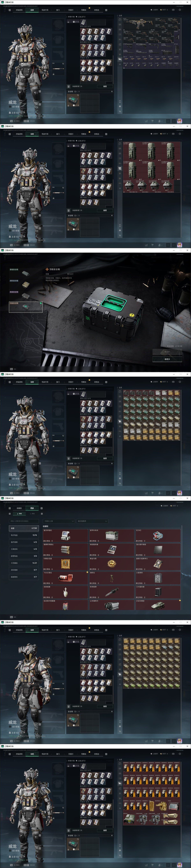
Task: Select the 家居物品 3/6 category
Action: [x=24, y=556]
